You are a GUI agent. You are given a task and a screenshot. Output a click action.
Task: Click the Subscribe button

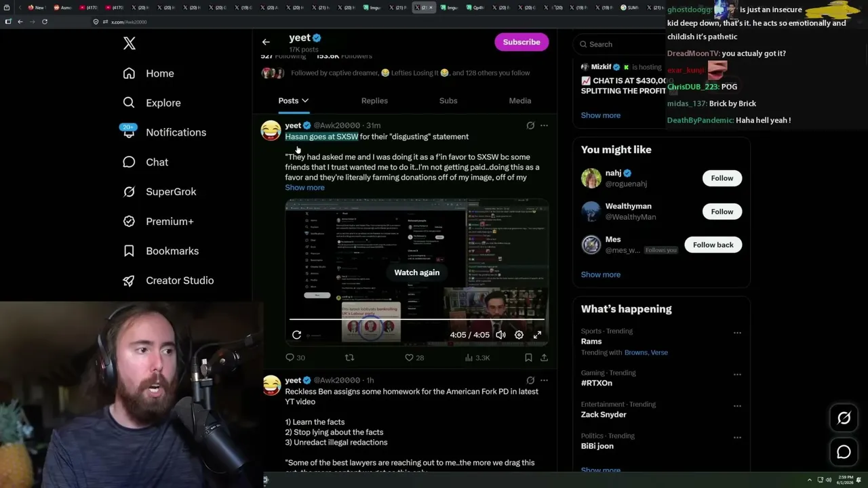click(x=521, y=42)
